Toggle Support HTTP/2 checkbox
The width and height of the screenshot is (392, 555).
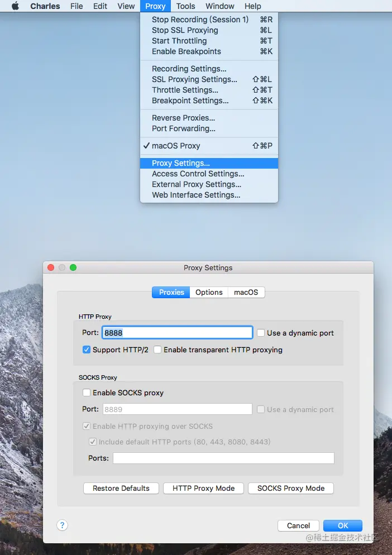point(87,350)
